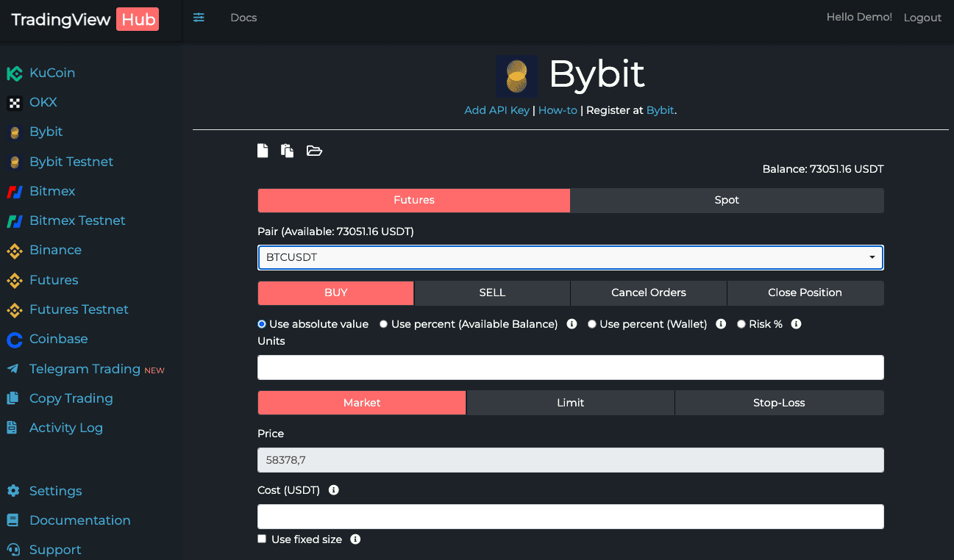The width and height of the screenshot is (954, 560).
Task: Click the Close Position button
Action: tap(805, 292)
